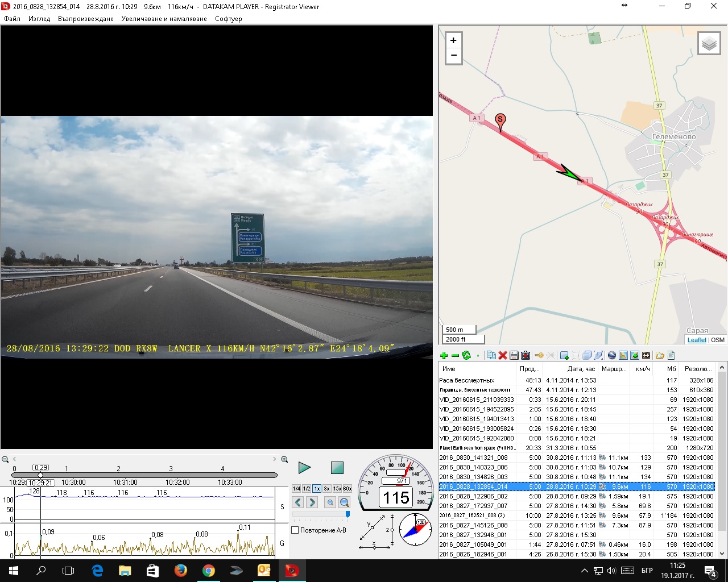
Task: Enable the Повторение A-B checkbox
Action: point(295,530)
